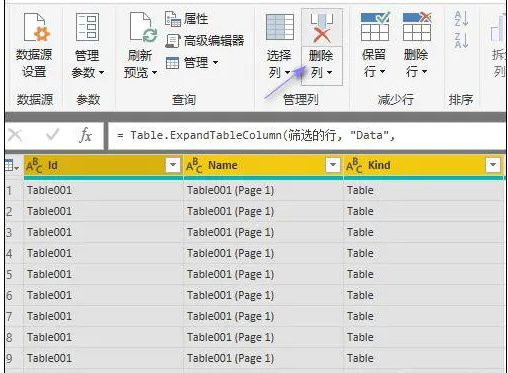Open the Name column filter dropdown

coord(333,165)
